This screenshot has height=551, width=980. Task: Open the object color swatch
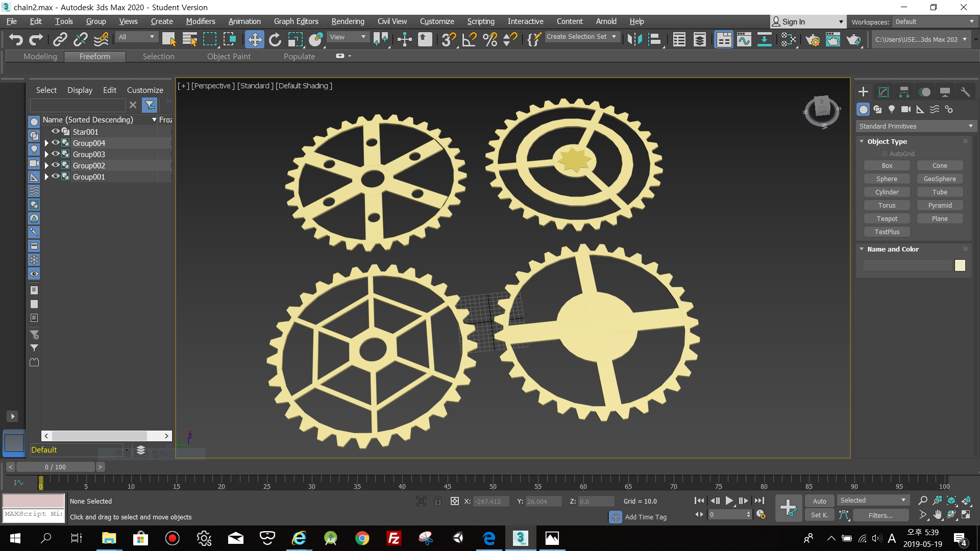(x=960, y=265)
